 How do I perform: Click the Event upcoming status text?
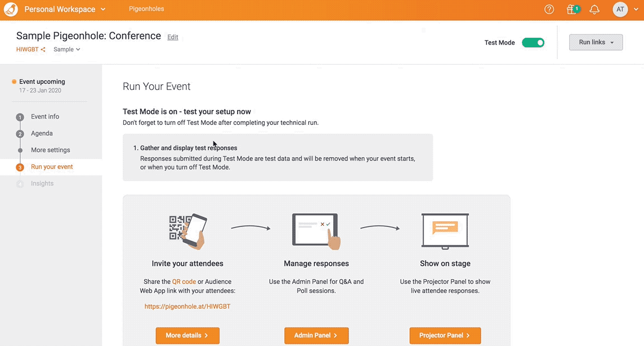(x=42, y=82)
